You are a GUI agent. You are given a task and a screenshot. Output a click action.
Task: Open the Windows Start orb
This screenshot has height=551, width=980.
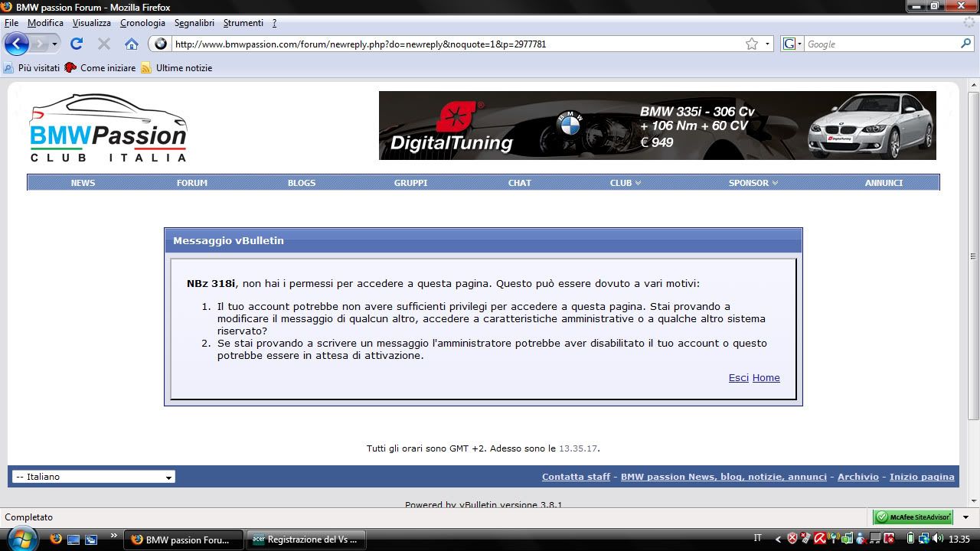point(22,539)
